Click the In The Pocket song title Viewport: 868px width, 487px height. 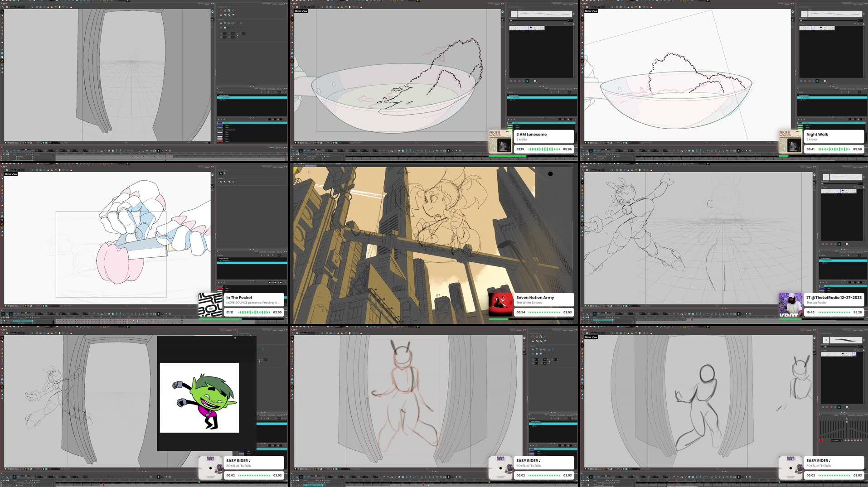click(x=239, y=298)
